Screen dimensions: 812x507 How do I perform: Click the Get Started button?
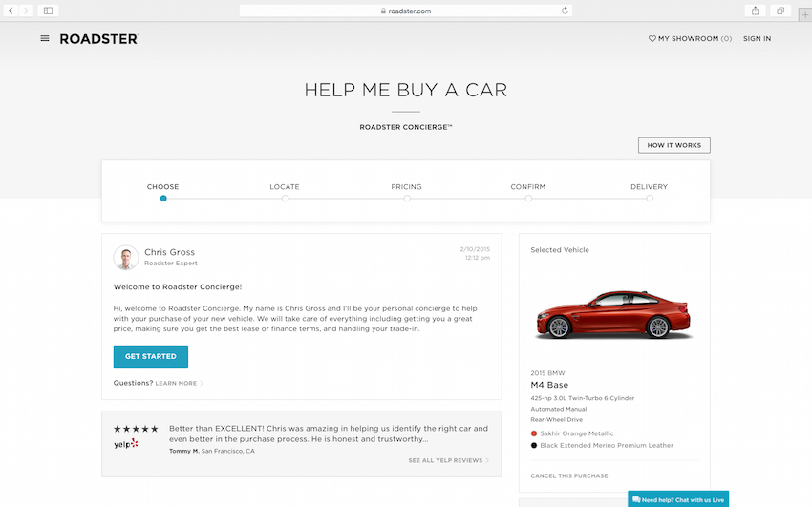[151, 356]
